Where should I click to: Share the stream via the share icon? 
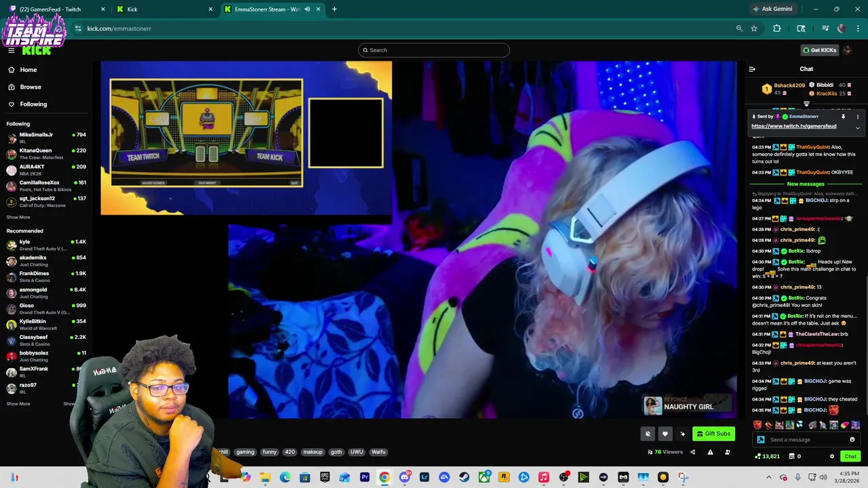tap(692, 452)
